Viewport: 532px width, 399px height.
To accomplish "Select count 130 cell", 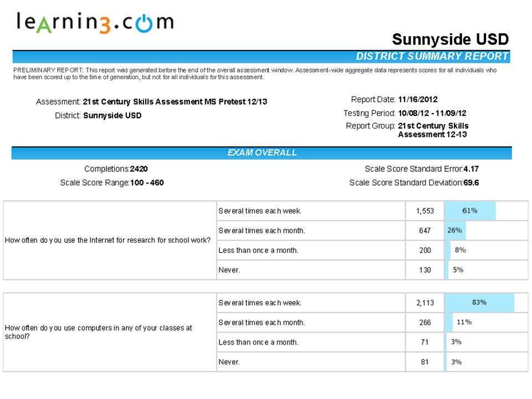I will coord(425,270).
